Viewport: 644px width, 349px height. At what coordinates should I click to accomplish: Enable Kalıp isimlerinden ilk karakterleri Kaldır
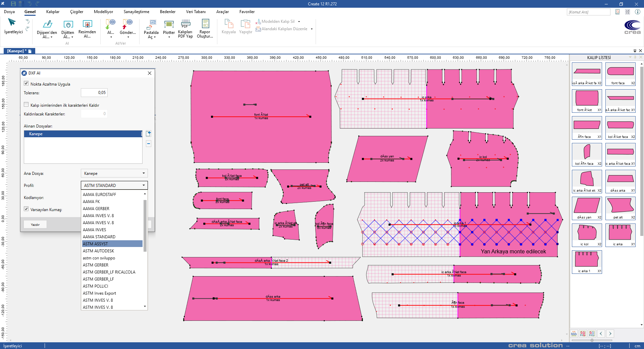point(26,105)
